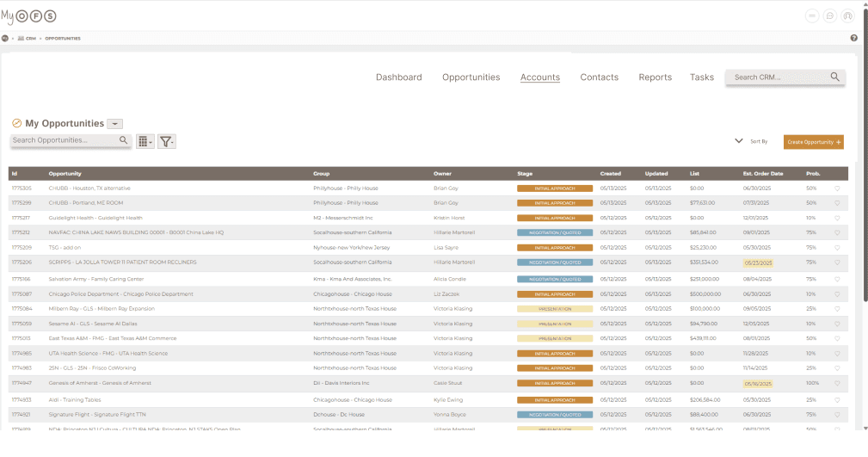Click heart icon for Genesis of Amherst row
This screenshot has width=868, height=457.
(837, 383)
